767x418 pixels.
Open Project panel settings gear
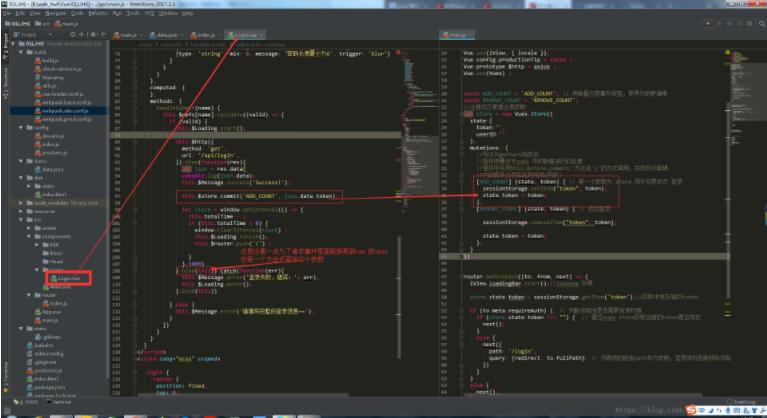(93, 35)
